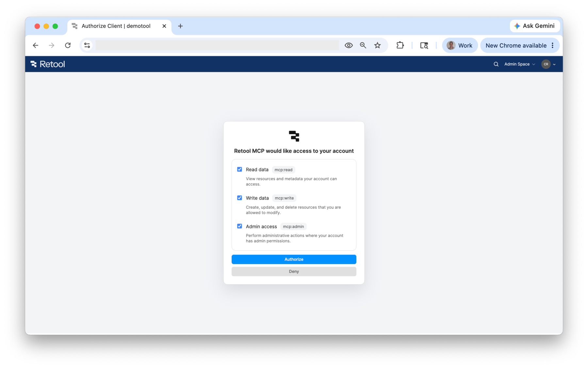Open a new tab with plus
This screenshot has width=588, height=368.
[180, 26]
